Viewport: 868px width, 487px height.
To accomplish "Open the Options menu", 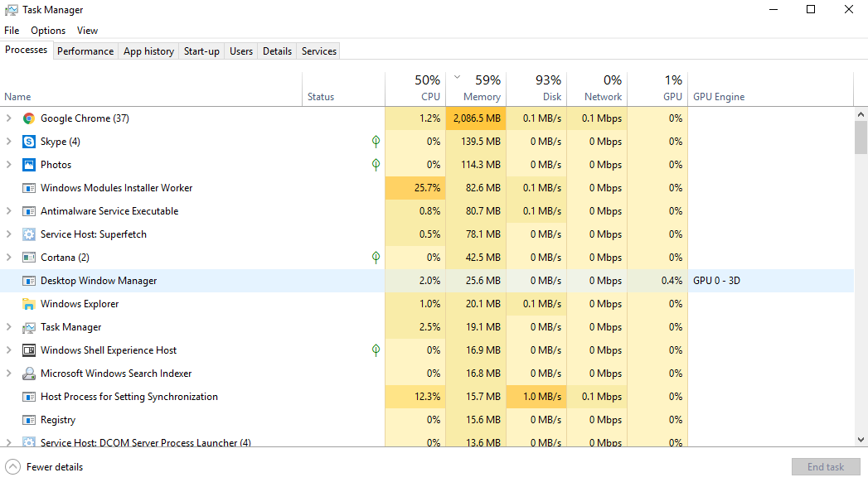I will (48, 31).
